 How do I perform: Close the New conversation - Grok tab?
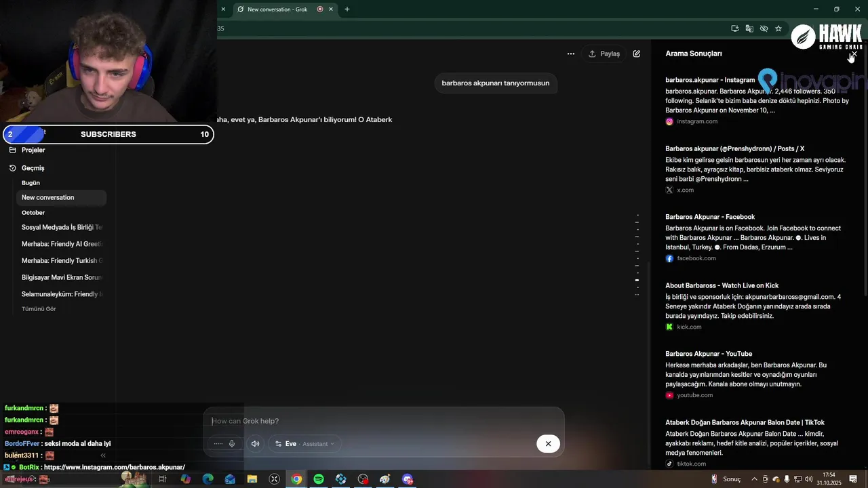click(x=331, y=9)
